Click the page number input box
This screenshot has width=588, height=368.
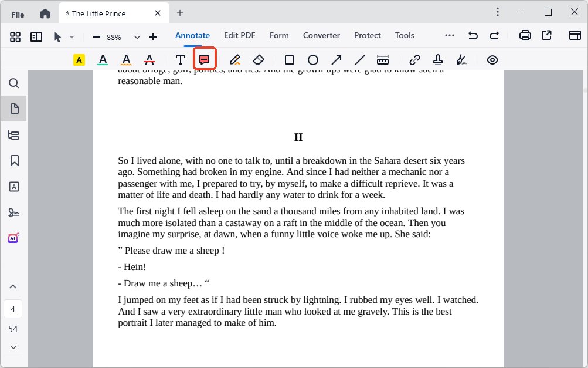pos(13,309)
